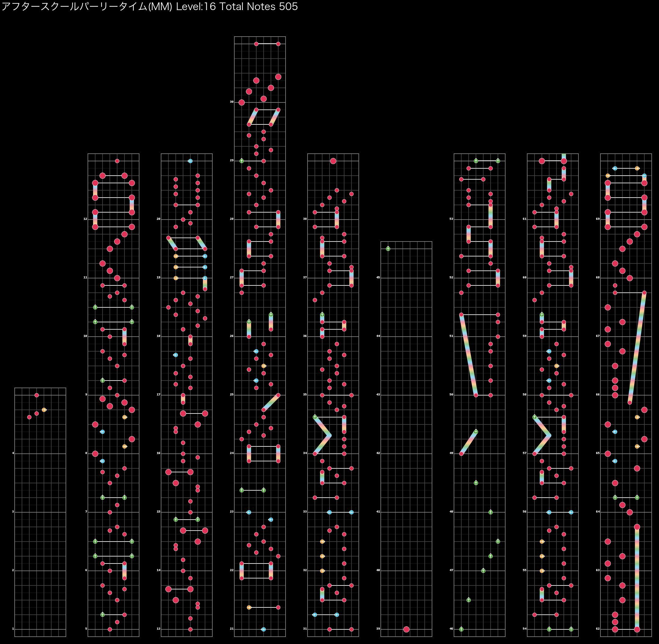Select the blue left-arrow note at measure 21
Screen dimensions: 659x644
pyautogui.click(x=264, y=629)
